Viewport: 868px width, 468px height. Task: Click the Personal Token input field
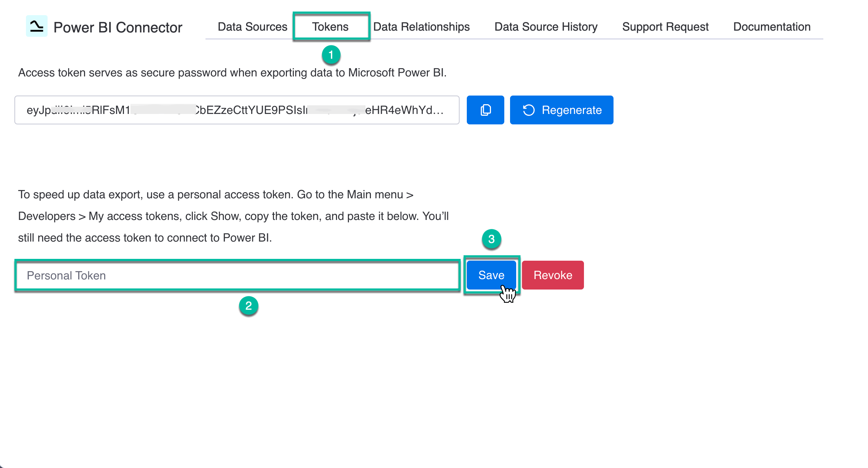click(x=236, y=275)
